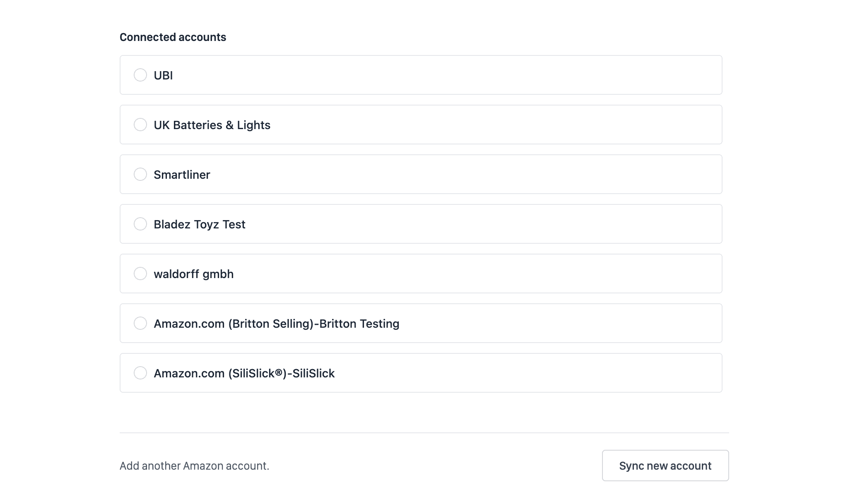Image resolution: width=843 pixels, height=504 pixels.
Task: Select the UBI account radio button
Action: point(140,75)
